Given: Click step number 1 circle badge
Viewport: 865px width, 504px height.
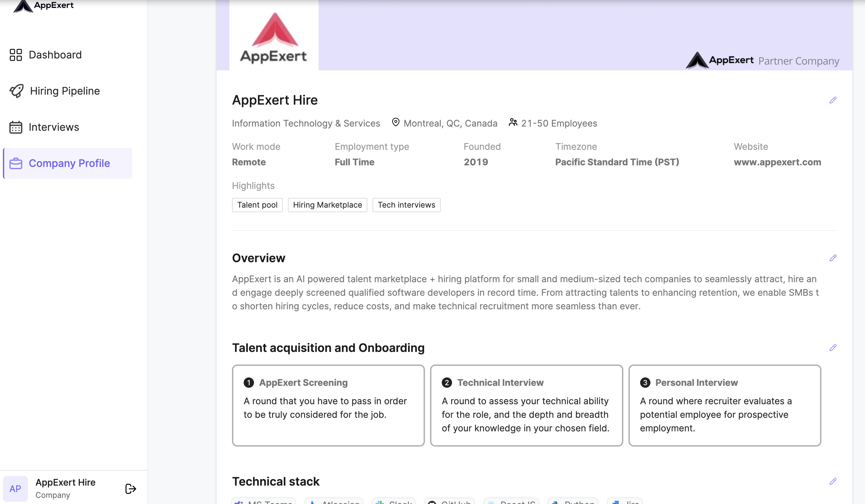Looking at the screenshot, I should pos(248,383).
